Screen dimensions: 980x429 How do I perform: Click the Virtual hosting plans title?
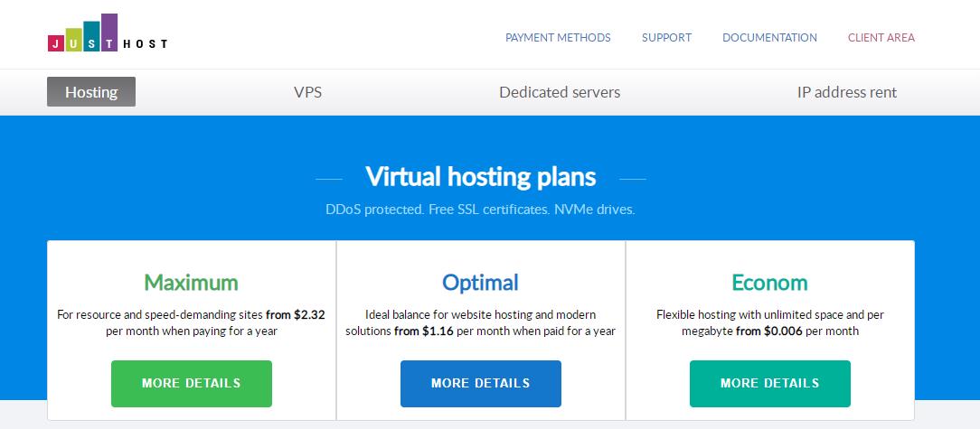click(x=480, y=175)
